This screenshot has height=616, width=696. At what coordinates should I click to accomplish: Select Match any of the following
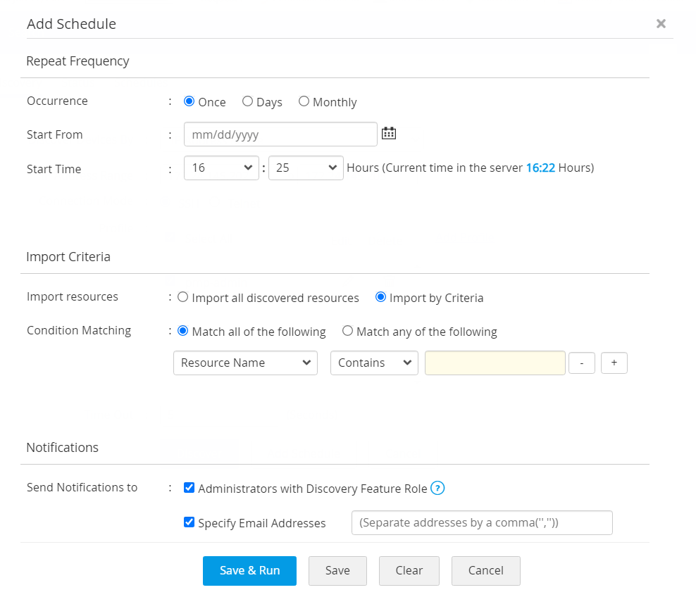click(347, 331)
